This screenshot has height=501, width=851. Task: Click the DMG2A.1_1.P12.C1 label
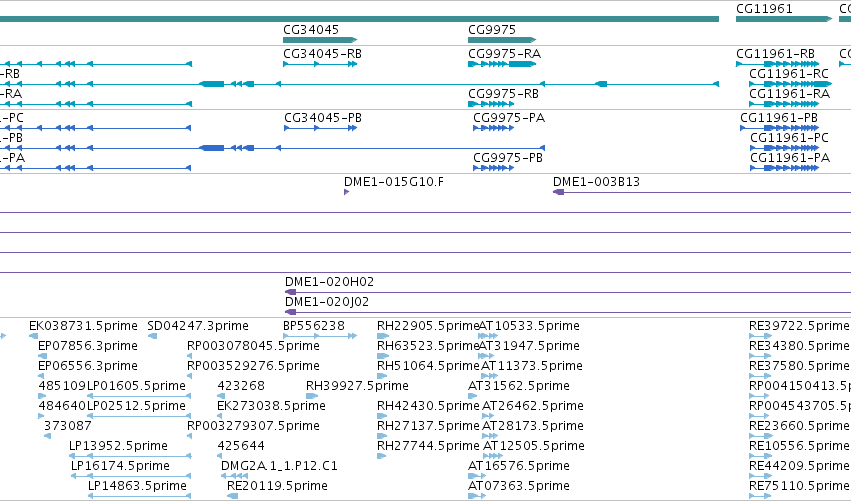pyautogui.click(x=279, y=466)
